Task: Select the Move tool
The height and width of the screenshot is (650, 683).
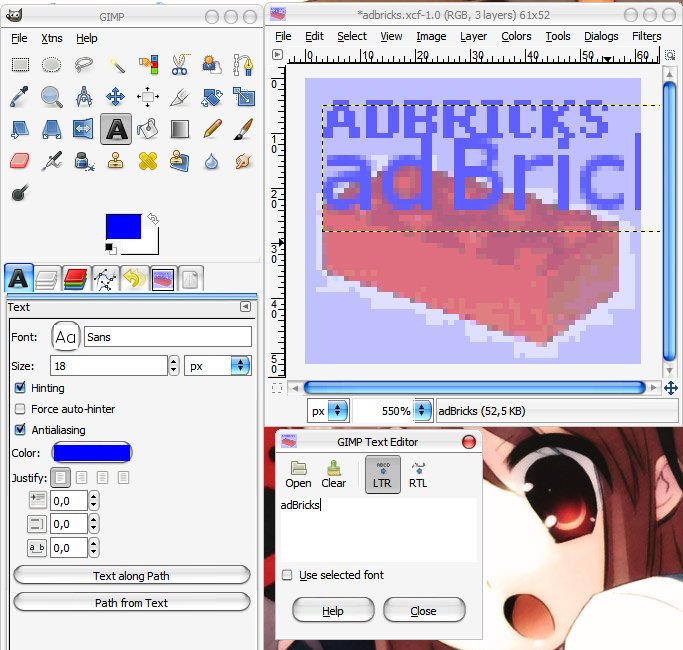Action: pos(116,97)
